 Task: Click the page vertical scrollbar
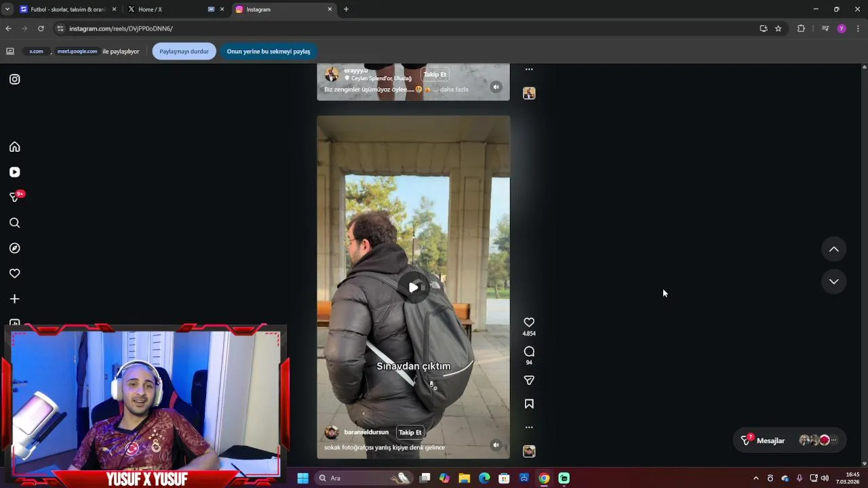click(x=864, y=265)
